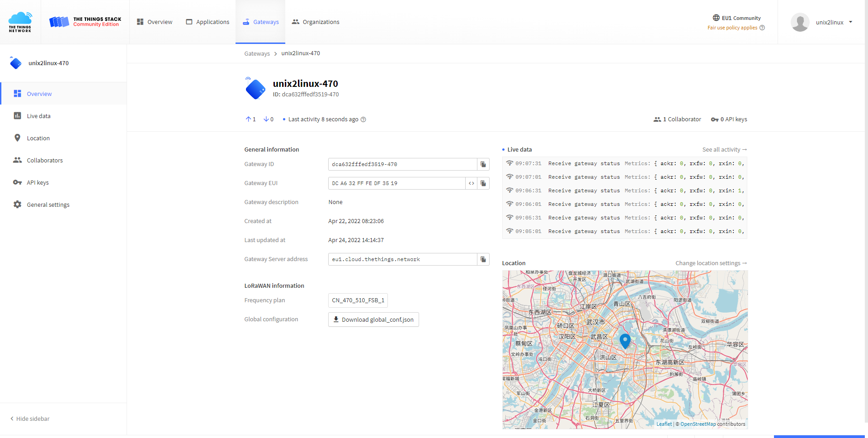868x438 pixels.
Task: Open the 1 Collaborator link
Action: click(x=677, y=119)
